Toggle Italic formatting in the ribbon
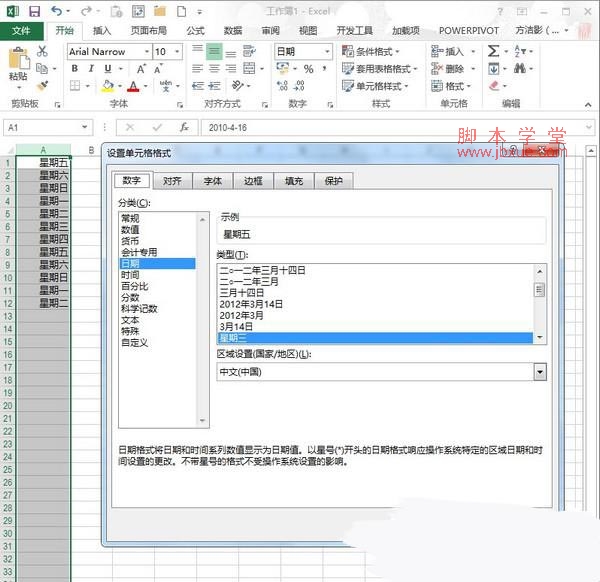The width and height of the screenshot is (600, 582). pos(91,68)
